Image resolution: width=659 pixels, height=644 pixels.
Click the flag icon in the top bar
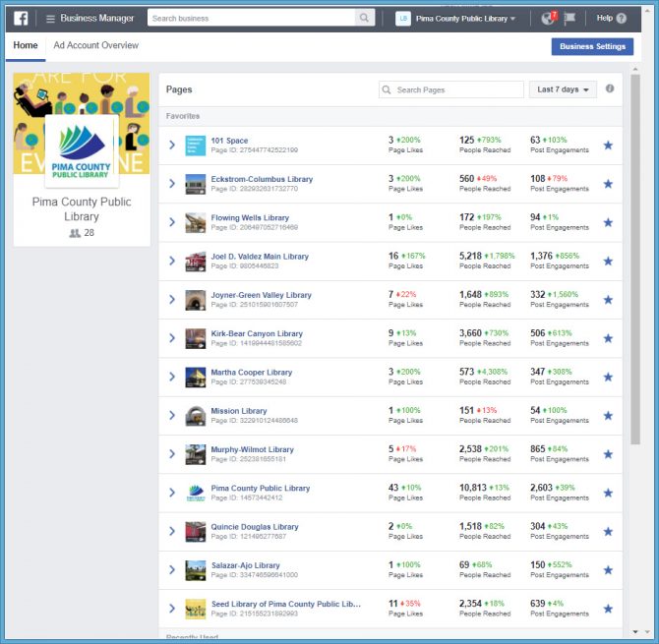point(569,18)
